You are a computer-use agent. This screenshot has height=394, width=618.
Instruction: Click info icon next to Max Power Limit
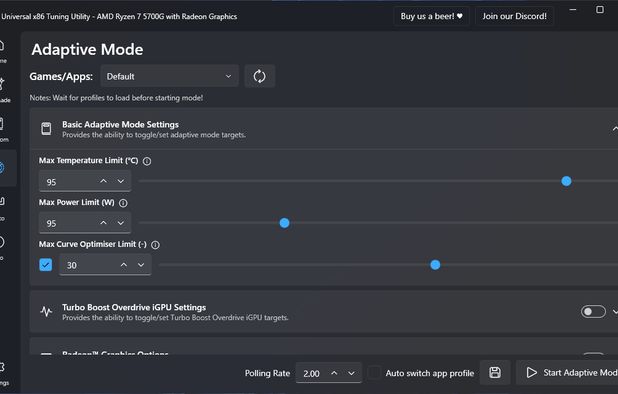point(123,203)
